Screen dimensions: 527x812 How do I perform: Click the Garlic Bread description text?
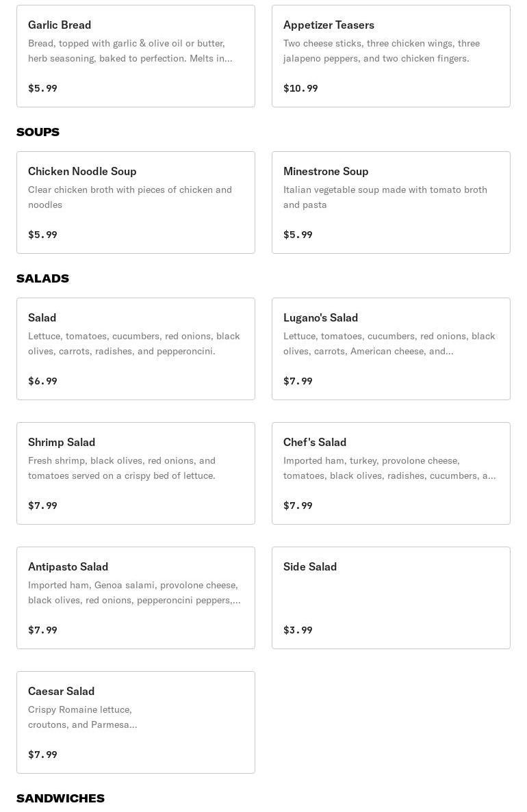point(130,51)
